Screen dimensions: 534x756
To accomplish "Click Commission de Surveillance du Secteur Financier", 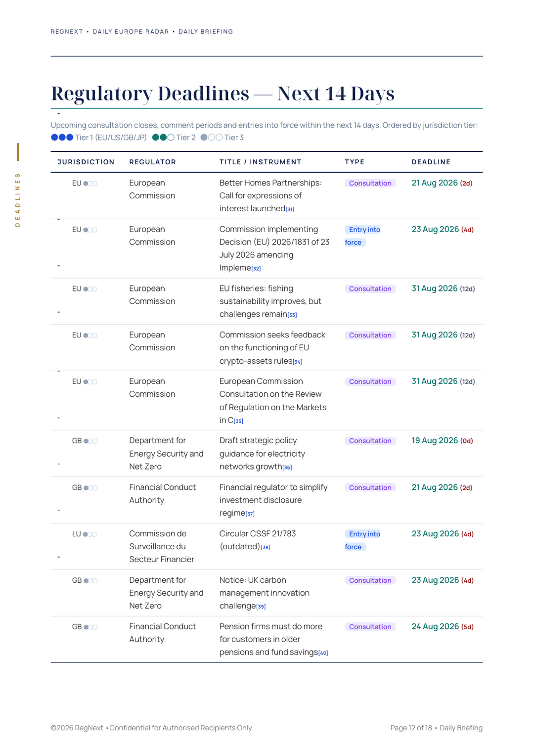I will click(162, 546).
